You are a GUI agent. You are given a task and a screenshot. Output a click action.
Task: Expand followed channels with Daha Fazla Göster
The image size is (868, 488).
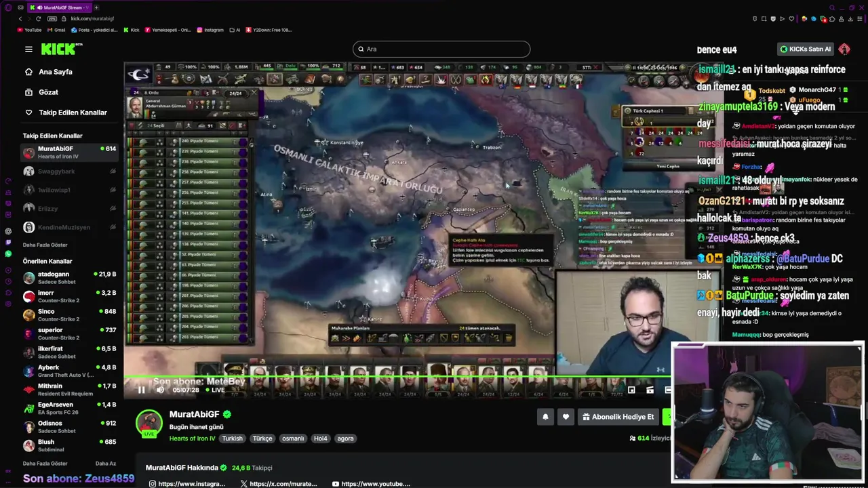point(45,245)
